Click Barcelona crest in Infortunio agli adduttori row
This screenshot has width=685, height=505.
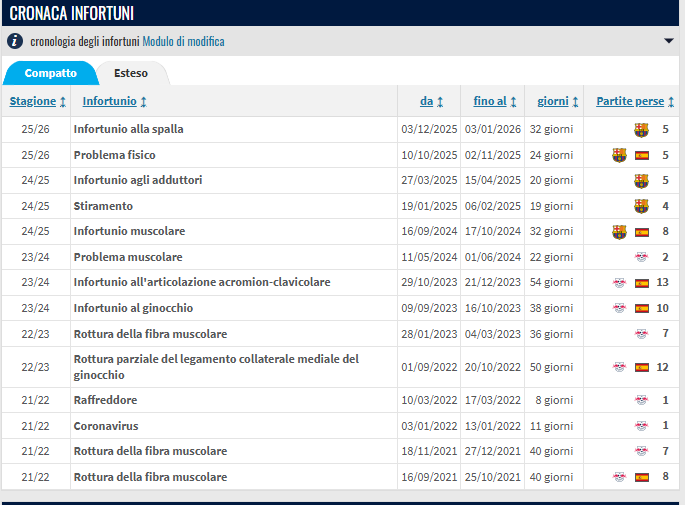pos(641,180)
